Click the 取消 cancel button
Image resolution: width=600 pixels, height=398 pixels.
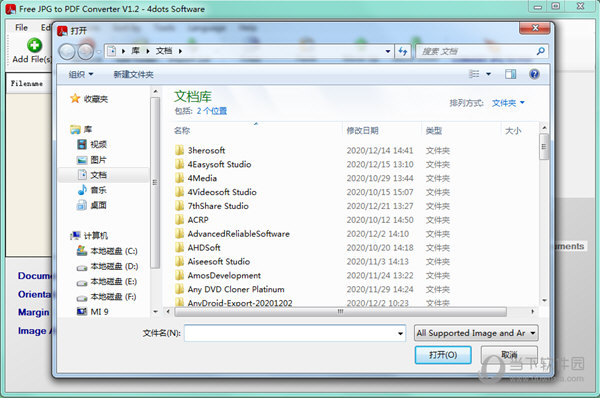(509, 355)
